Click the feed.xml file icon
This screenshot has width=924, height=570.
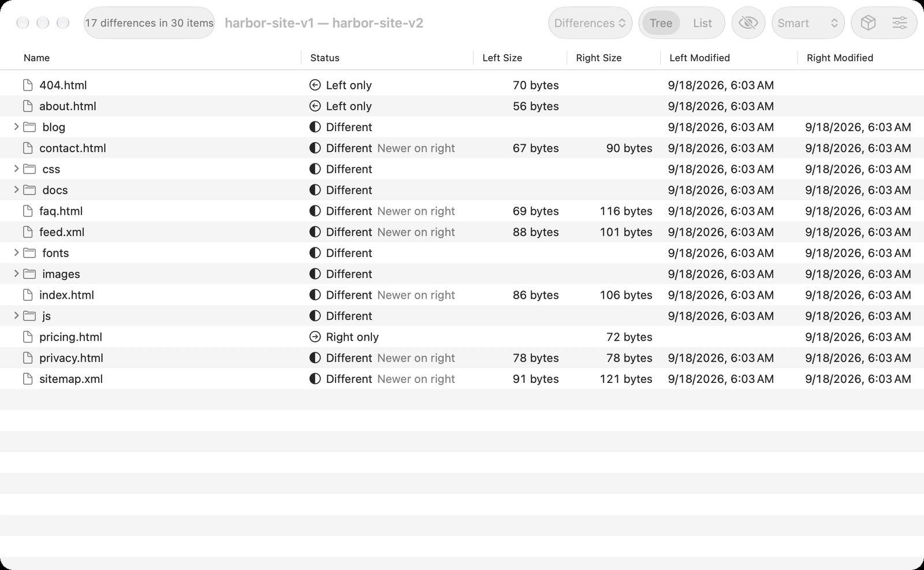[x=28, y=232]
